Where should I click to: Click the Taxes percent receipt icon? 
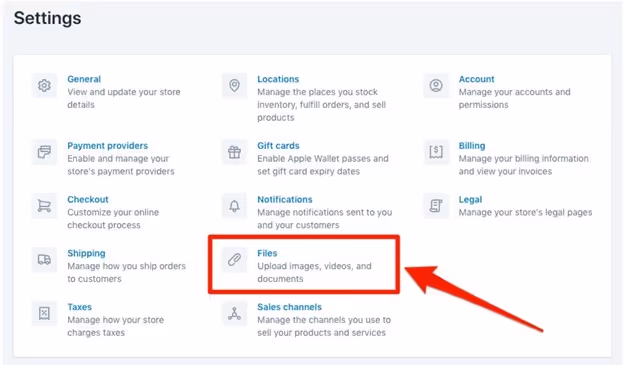[44, 313]
